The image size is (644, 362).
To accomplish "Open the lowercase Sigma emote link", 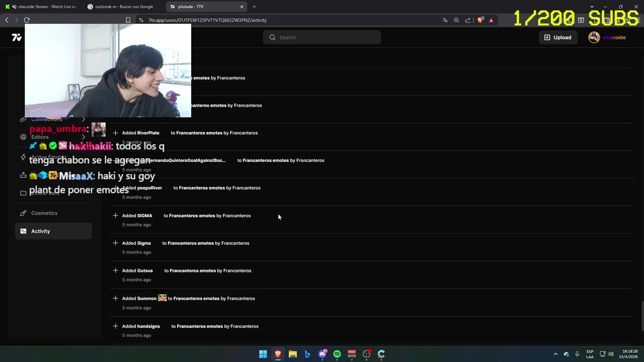I will pyautogui.click(x=144, y=243).
